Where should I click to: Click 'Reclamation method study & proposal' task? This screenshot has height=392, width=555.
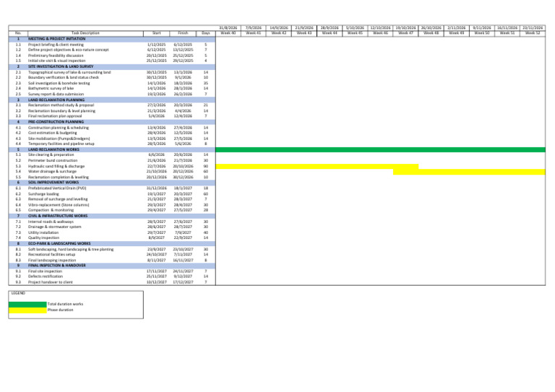tap(61, 105)
